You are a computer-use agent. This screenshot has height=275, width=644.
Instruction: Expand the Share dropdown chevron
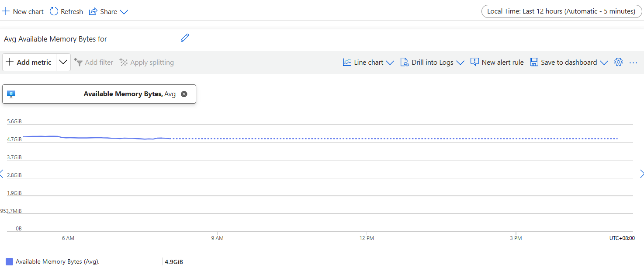point(124,12)
